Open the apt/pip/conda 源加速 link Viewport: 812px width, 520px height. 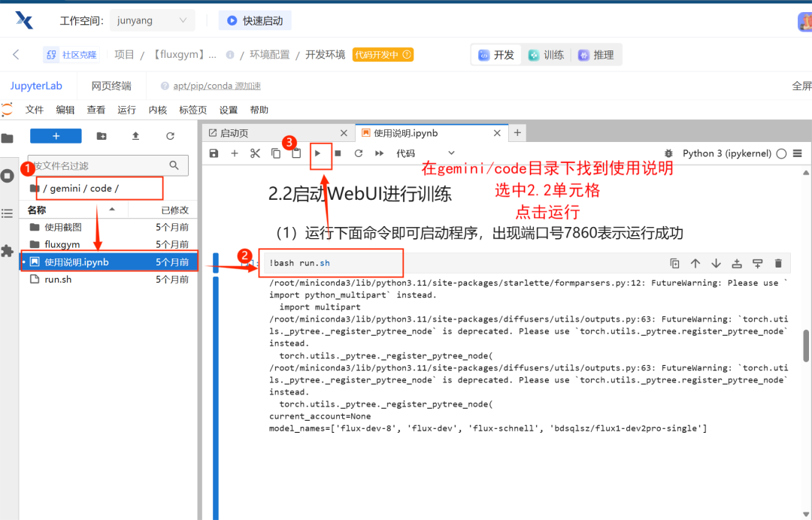pyautogui.click(x=217, y=86)
